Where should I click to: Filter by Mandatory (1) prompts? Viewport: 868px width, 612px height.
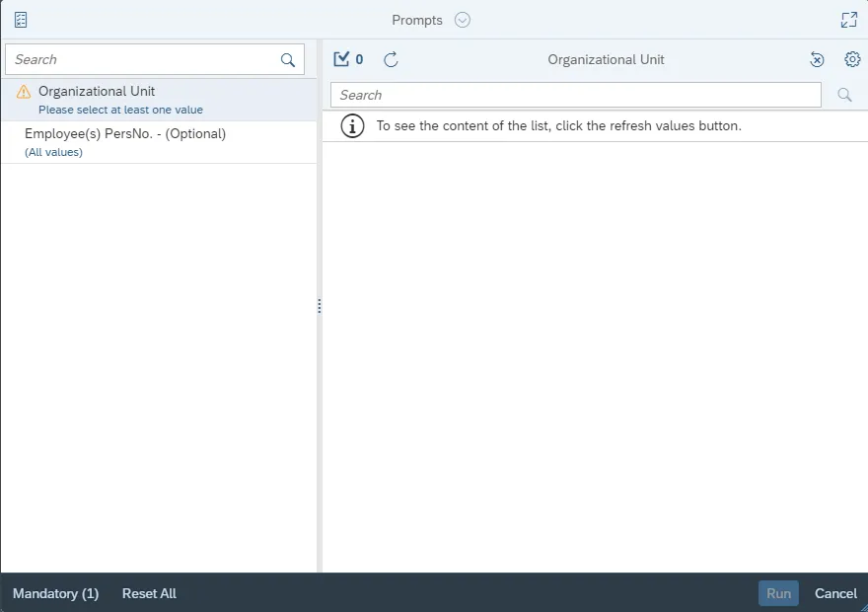(x=56, y=593)
